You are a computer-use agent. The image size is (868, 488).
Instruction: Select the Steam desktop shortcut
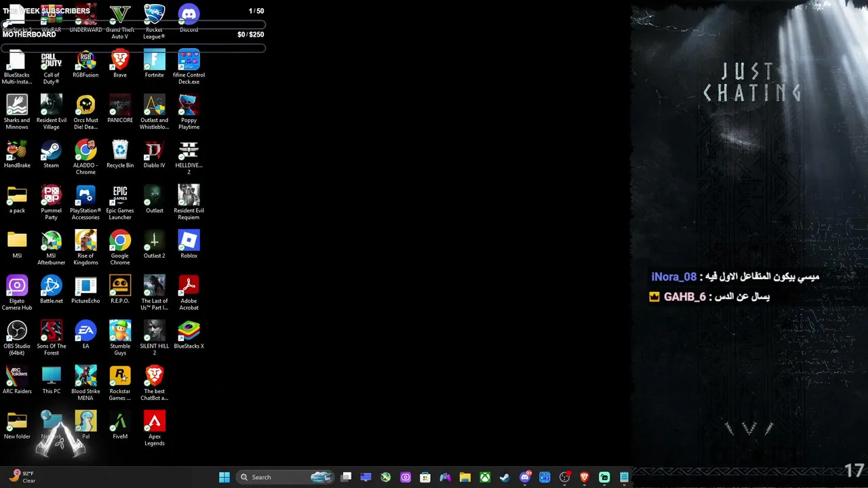(52, 155)
